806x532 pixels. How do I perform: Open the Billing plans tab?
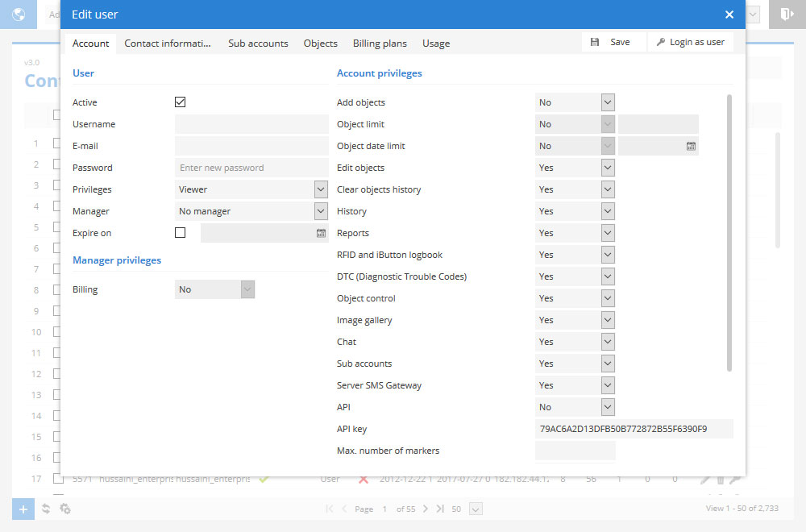(380, 44)
